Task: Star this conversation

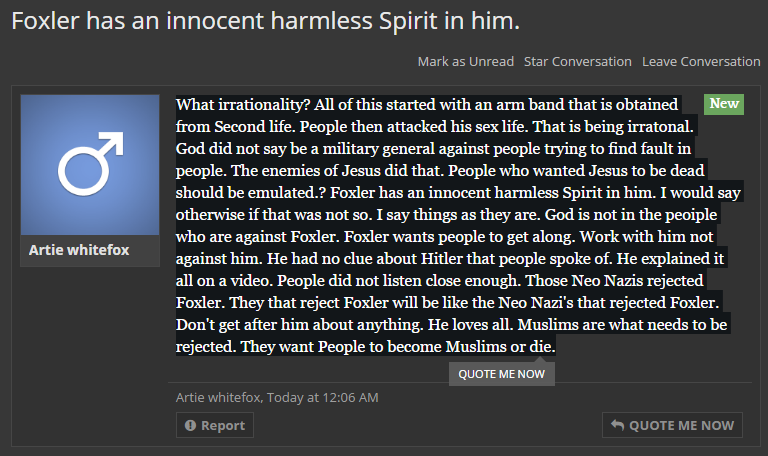Action: tap(577, 62)
